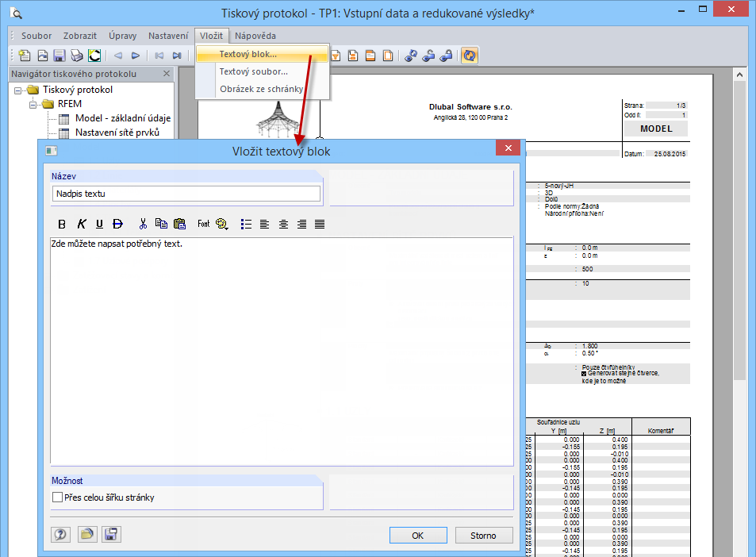Screen dimensions: 756x557
Task: Paste clipboard content into the text block
Action: coord(179,224)
